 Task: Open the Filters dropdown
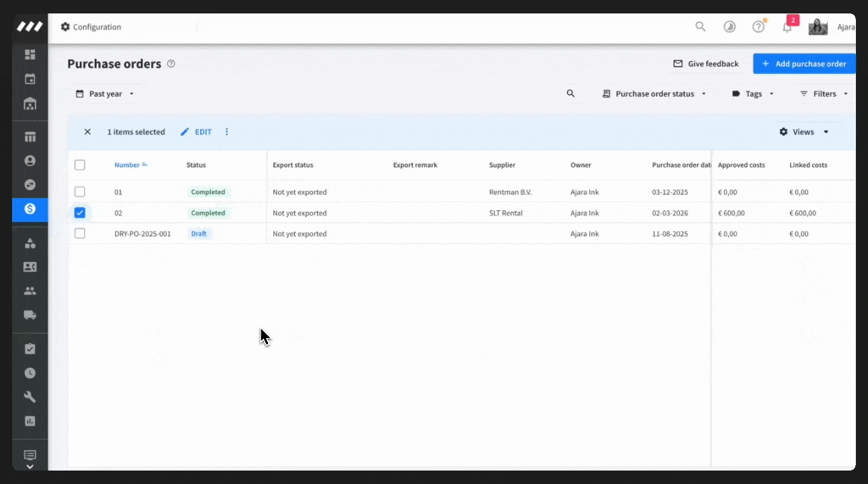(824, 93)
